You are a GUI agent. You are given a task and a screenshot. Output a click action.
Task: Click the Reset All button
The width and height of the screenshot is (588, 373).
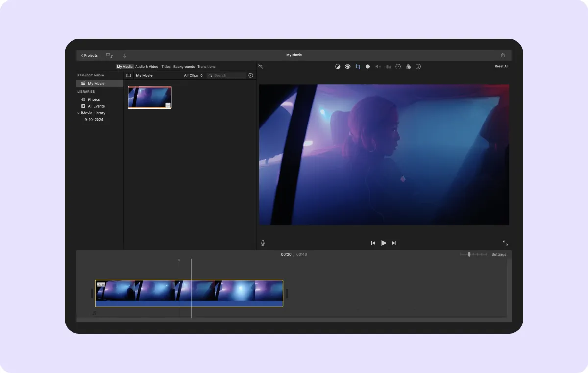pos(501,66)
